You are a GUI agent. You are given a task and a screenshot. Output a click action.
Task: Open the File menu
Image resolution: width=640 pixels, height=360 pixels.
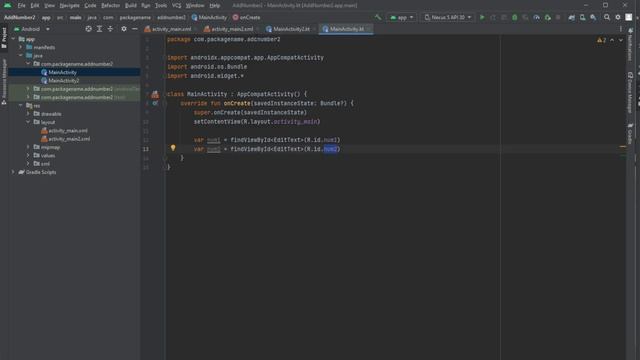pyautogui.click(x=21, y=5)
